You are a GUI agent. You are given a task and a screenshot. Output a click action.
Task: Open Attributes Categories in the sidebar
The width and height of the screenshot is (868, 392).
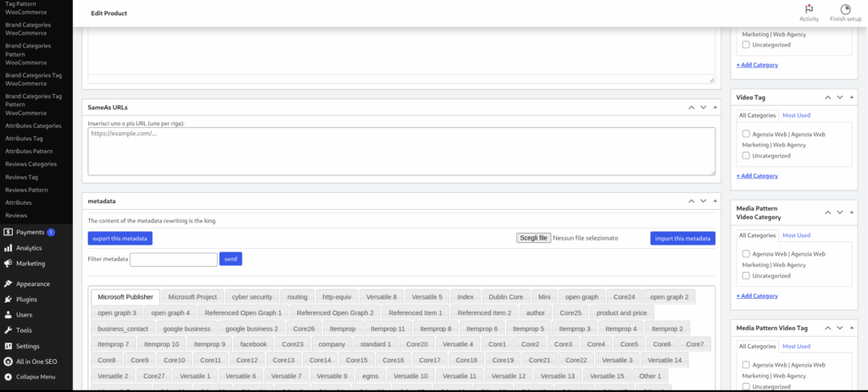33,125
